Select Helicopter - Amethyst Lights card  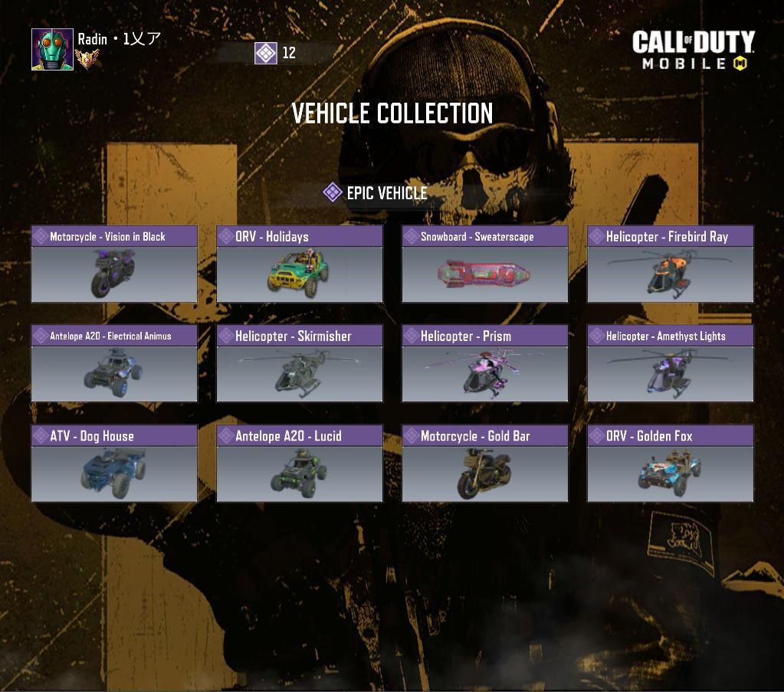pos(670,363)
